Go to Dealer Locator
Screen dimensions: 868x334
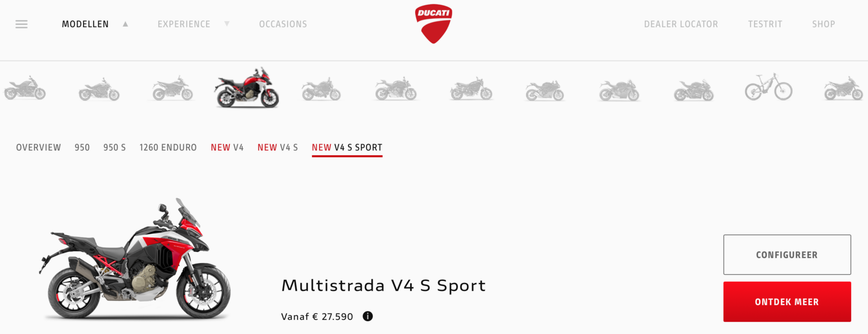[681, 24]
